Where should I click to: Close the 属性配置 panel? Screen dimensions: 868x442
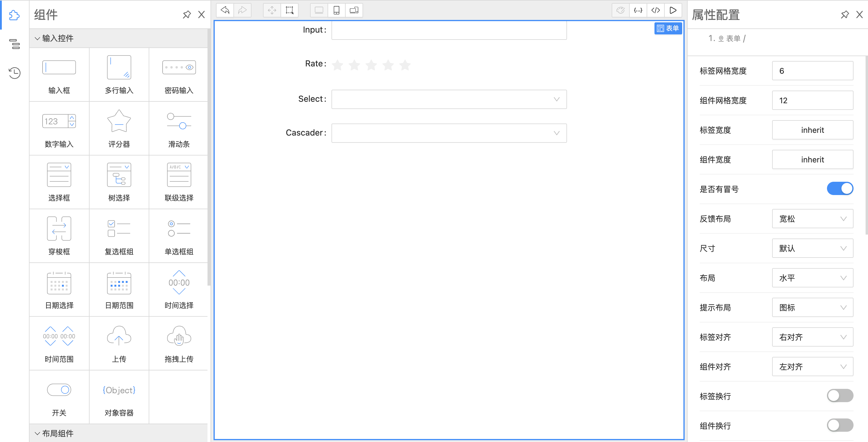point(859,14)
